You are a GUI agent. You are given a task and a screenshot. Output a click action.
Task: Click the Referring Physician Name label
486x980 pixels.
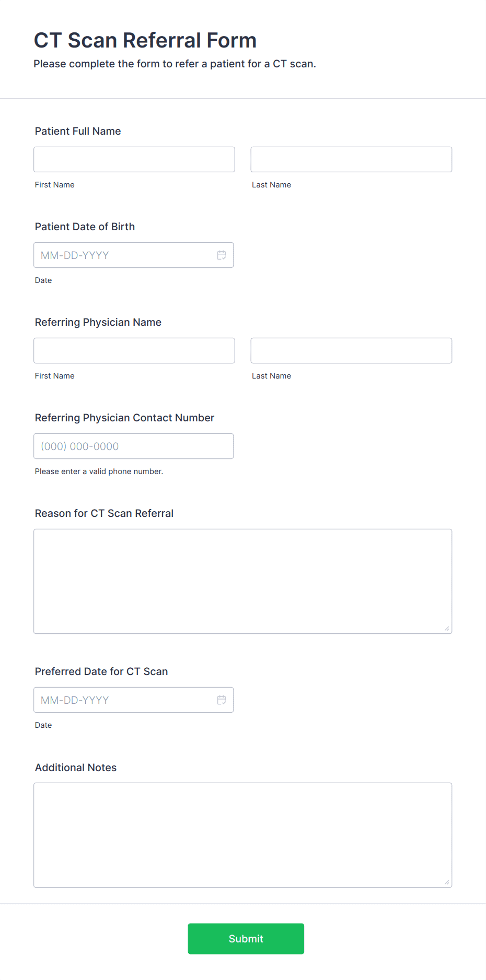pos(98,322)
